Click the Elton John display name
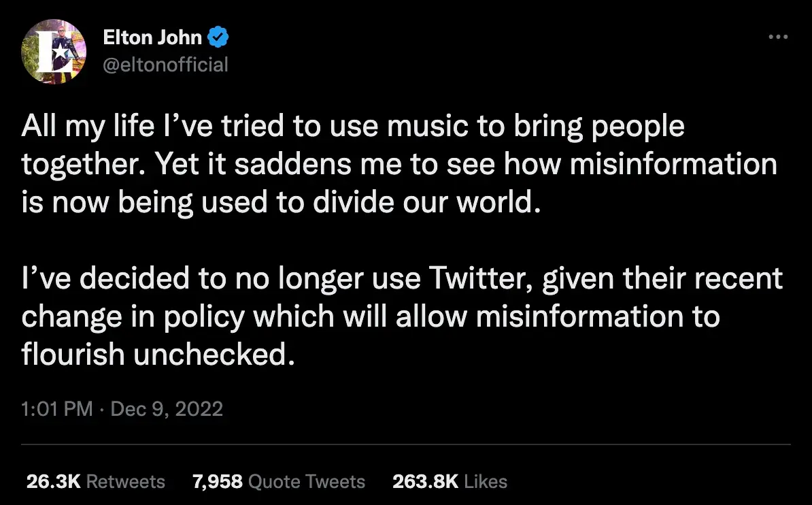The width and height of the screenshot is (812, 505). tap(152, 37)
